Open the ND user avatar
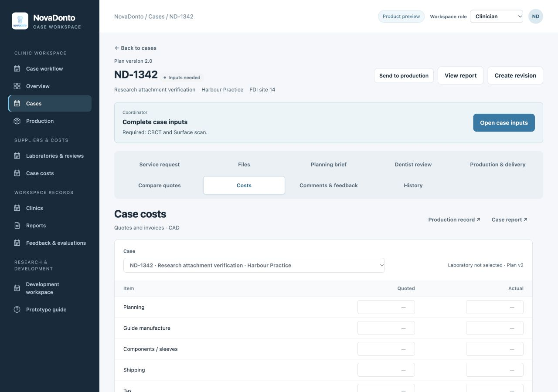Viewport: 558px width, 392px height. coord(536,17)
